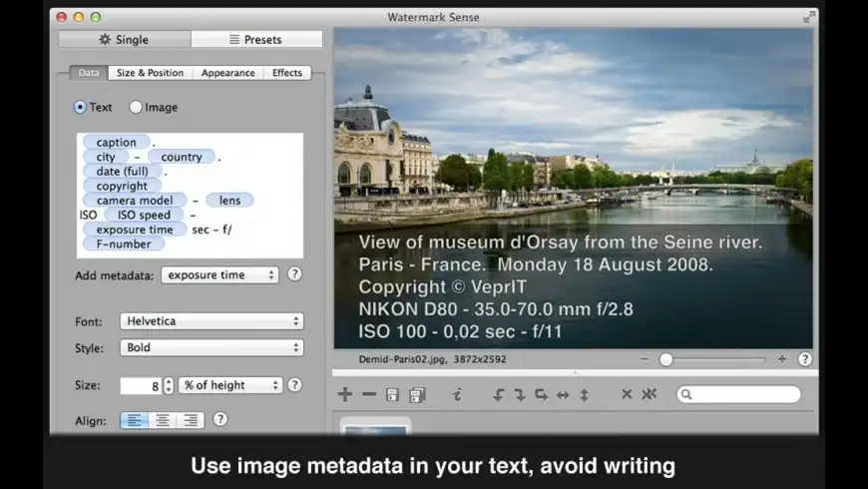Flip image vertically with up-down arrow icon

[x=584, y=395]
